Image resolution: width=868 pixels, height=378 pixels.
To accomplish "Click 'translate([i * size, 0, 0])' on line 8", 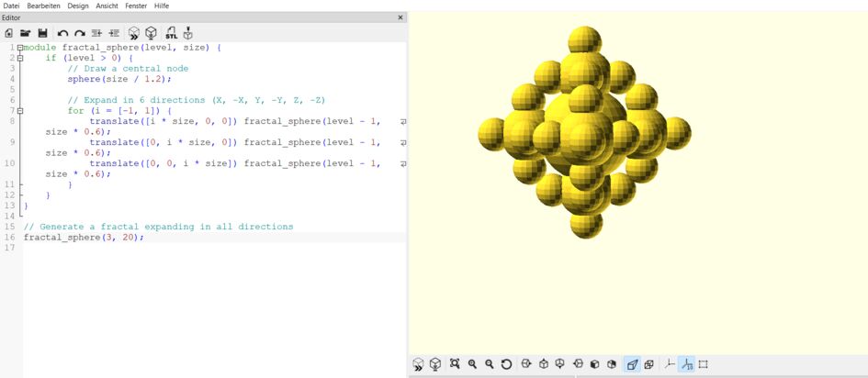I will point(163,121).
